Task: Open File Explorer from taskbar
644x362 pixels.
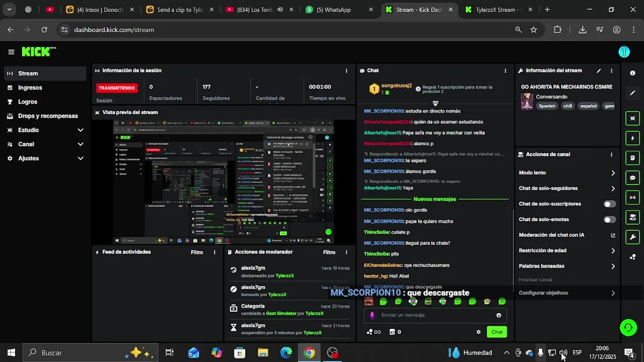Action: pyautogui.click(x=263, y=353)
